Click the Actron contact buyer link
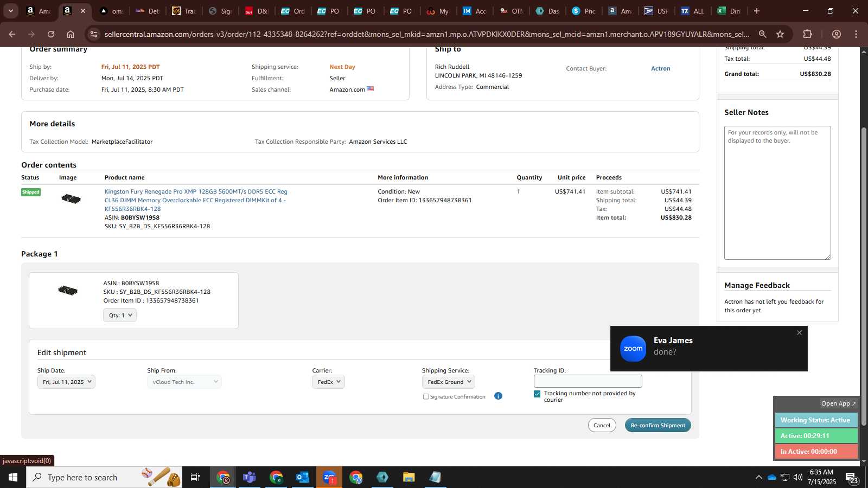This screenshot has height=488, width=868. [x=660, y=68]
